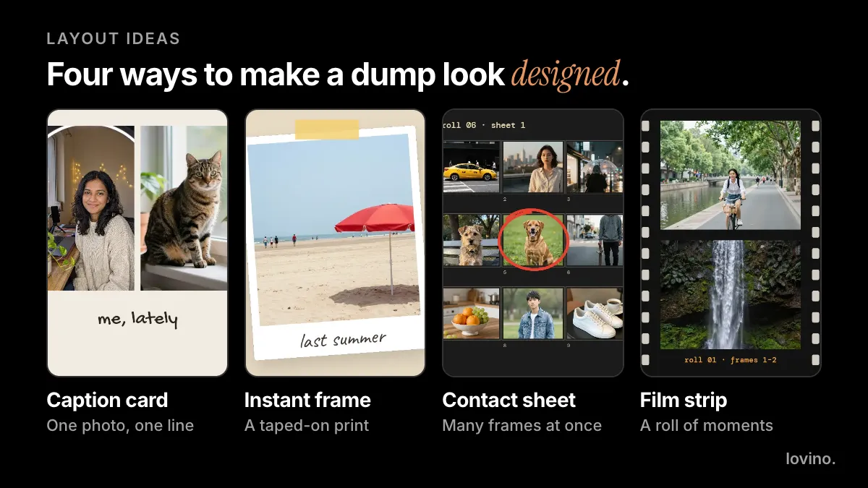Click the 'Instant frame' title
Viewport: 868px width, 488px height.
click(x=307, y=400)
